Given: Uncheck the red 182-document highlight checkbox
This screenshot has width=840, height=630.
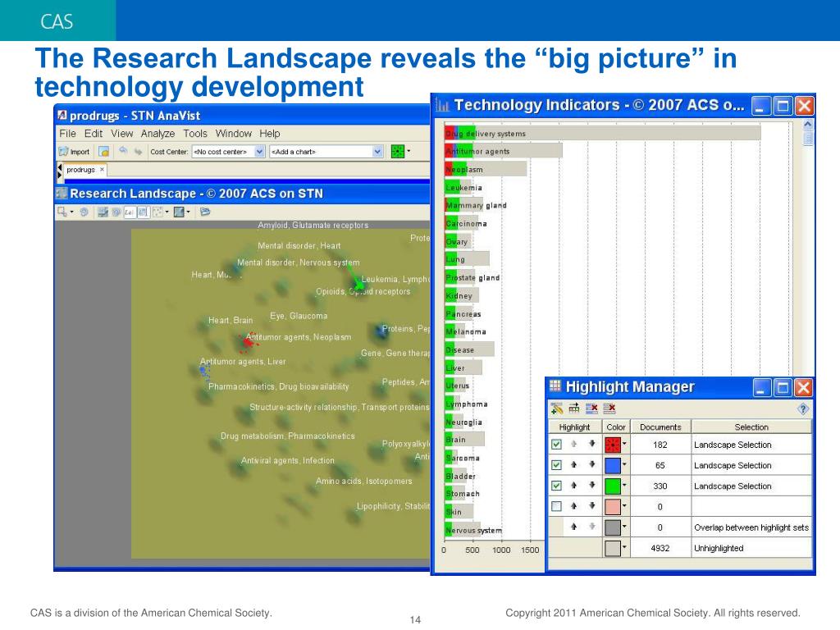Looking at the screenshot, I should point(557,444).
